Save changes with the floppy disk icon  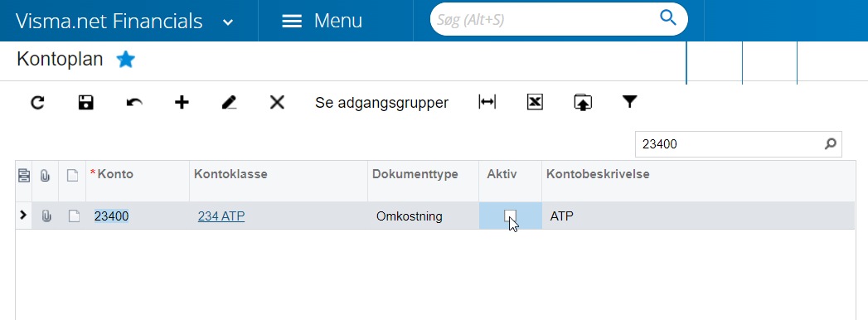85,103
